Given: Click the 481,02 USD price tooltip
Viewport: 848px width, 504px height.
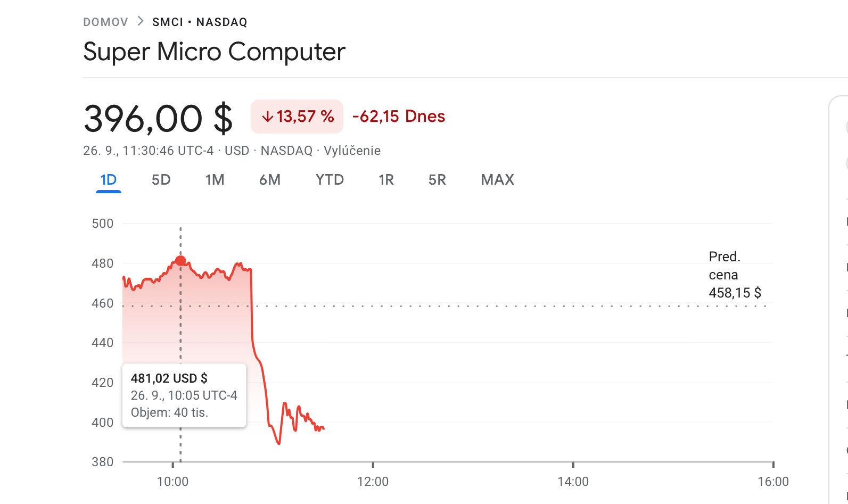Looking at the screenshot, I should coord(184,395).
